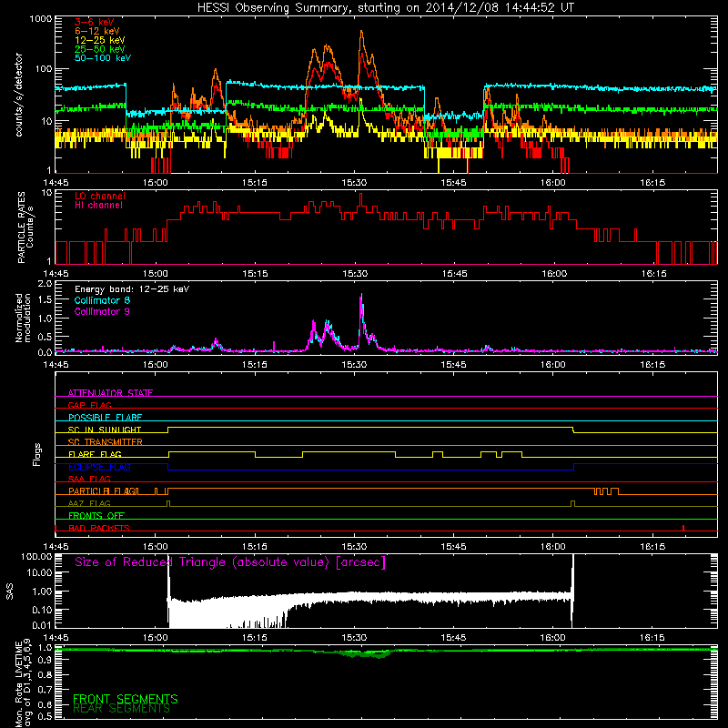This screenshot has height=728, width=728.
Task: Click the 16:00 tick under the SAS plot
Action: click(x=553, y=638)
